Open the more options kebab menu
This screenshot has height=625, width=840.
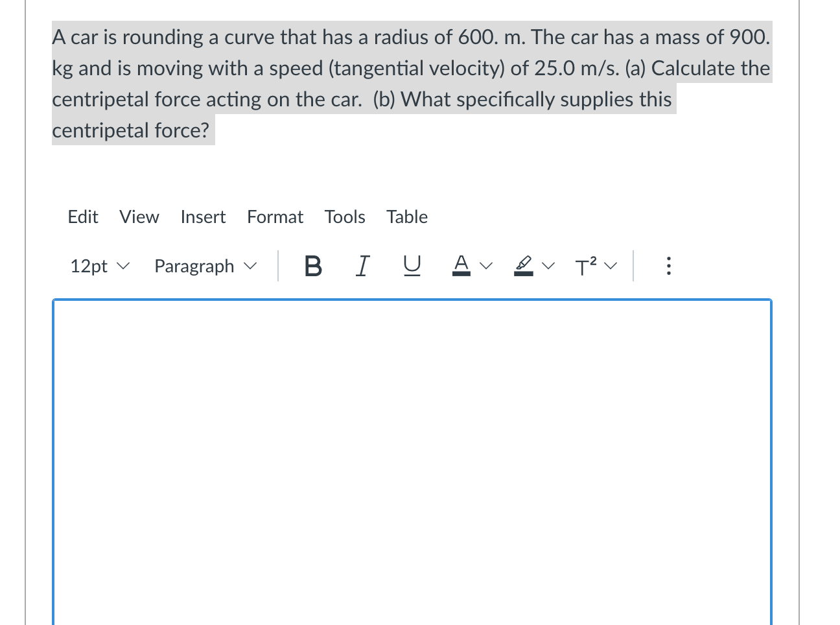(669, 266)
